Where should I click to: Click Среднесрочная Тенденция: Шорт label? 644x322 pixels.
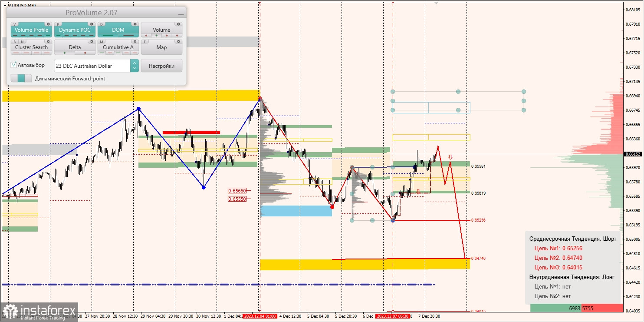[x=572, y=239]
